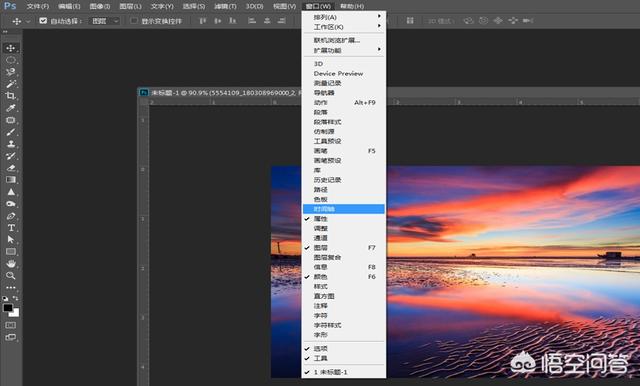Click 字符样式 in Window menu

pos(344,325)
